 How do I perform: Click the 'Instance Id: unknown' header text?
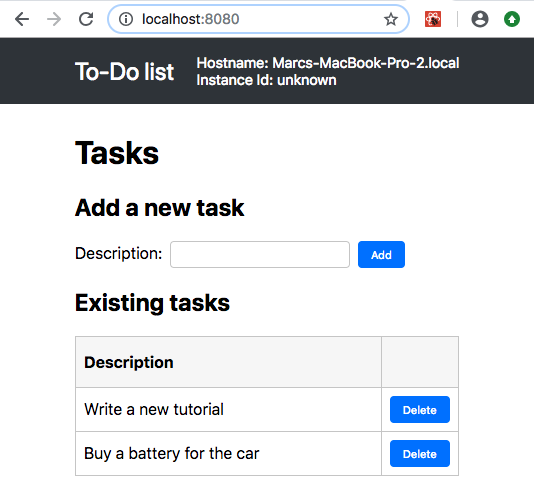(266, 80)
